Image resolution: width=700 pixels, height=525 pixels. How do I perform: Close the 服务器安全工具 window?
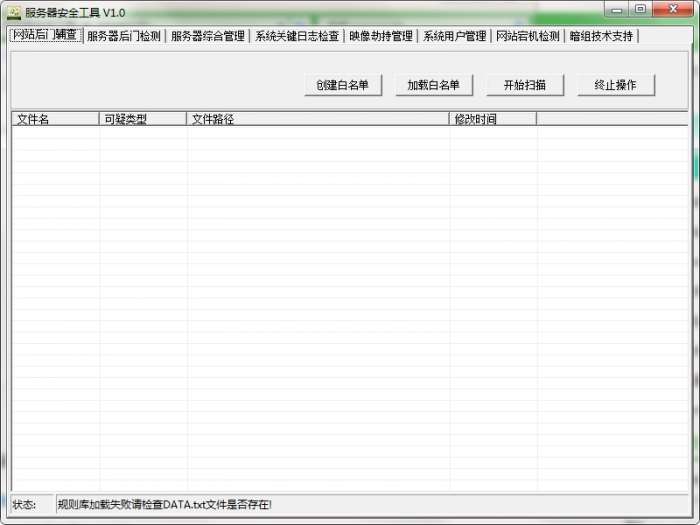coord(673,9)
